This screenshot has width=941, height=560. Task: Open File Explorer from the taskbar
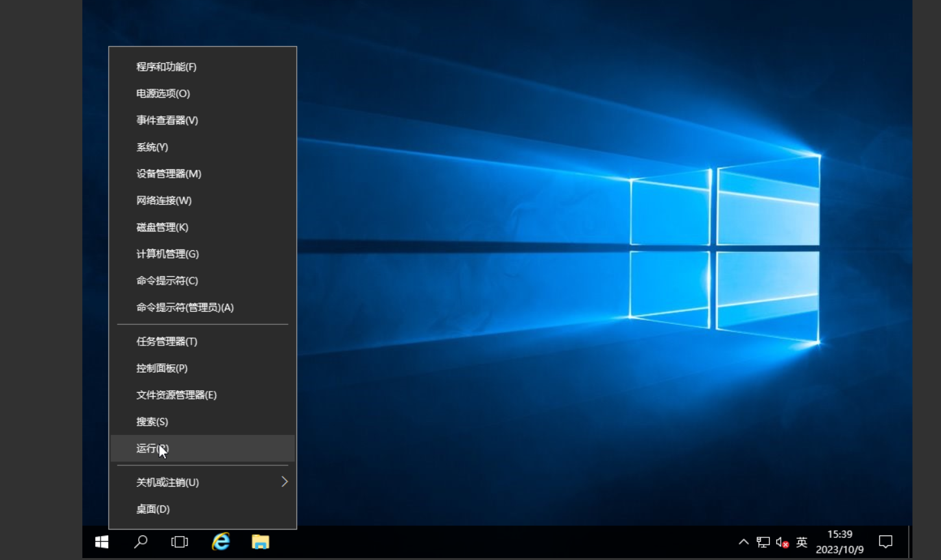point(261,542)
